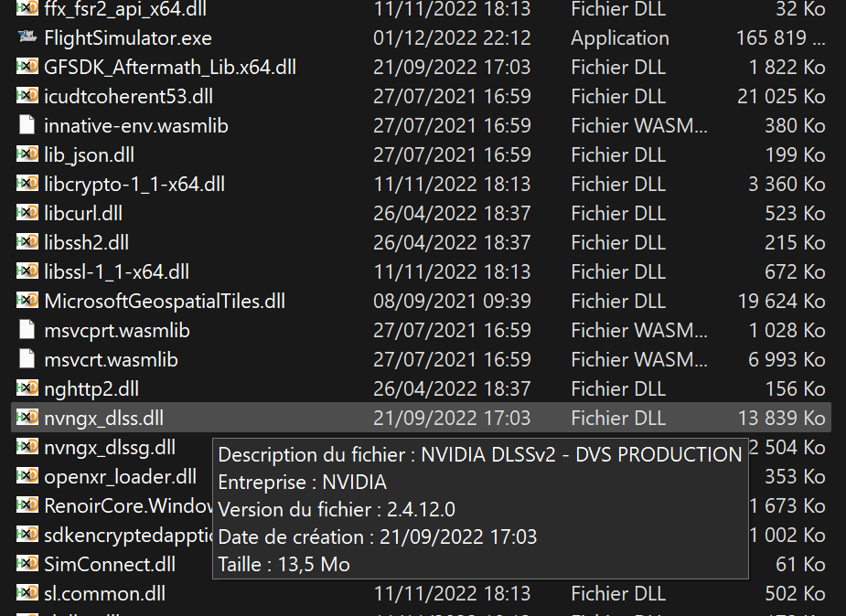Click the DLL icon for sl.common.dll

(27, 594)
